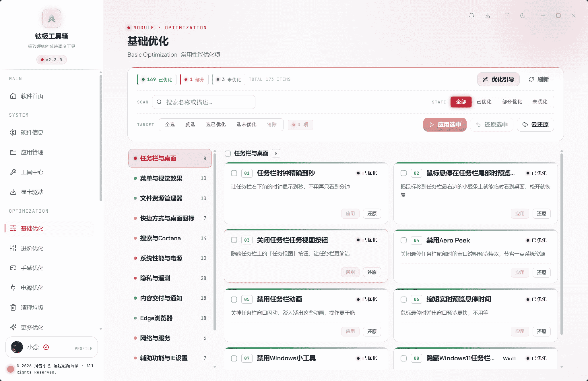This screenshot has width=588, height=381.
Task: Click 应用选中 apply selected button
Action: 445,125
